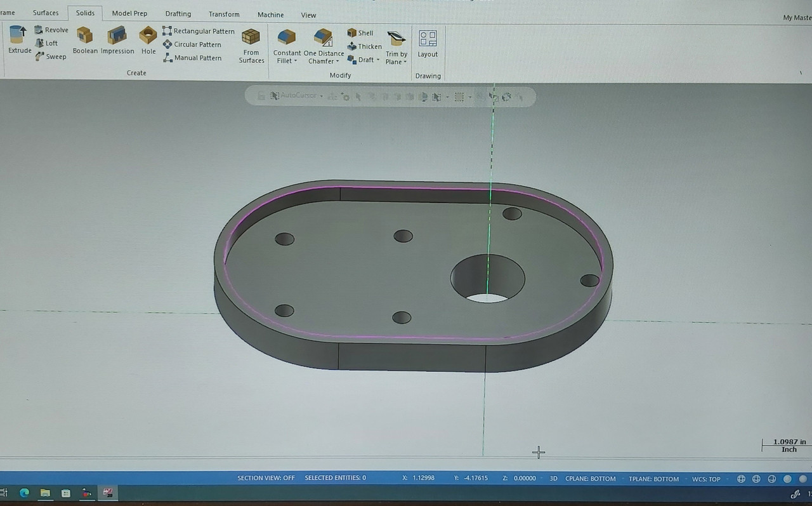
Task: Open Microsoft Edge from the taskbar
Action: click(25, 493)
